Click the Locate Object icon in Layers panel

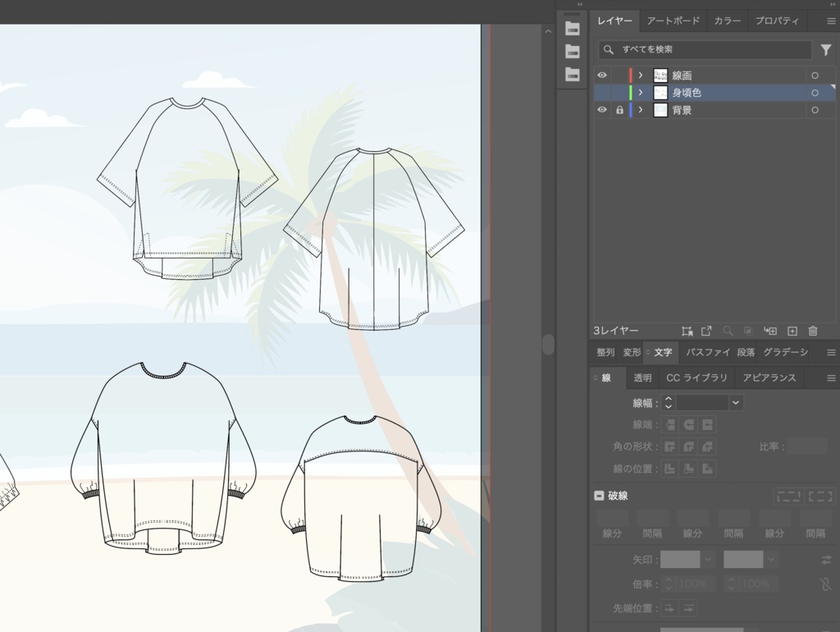[x=728, y=331]
